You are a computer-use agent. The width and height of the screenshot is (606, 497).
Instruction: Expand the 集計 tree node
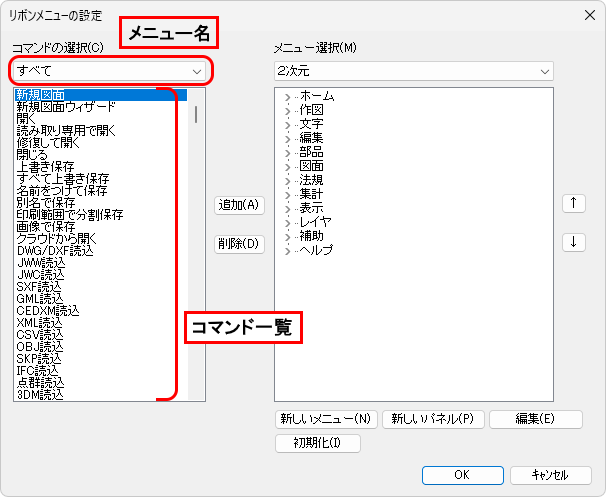click(x=287, y=195)
